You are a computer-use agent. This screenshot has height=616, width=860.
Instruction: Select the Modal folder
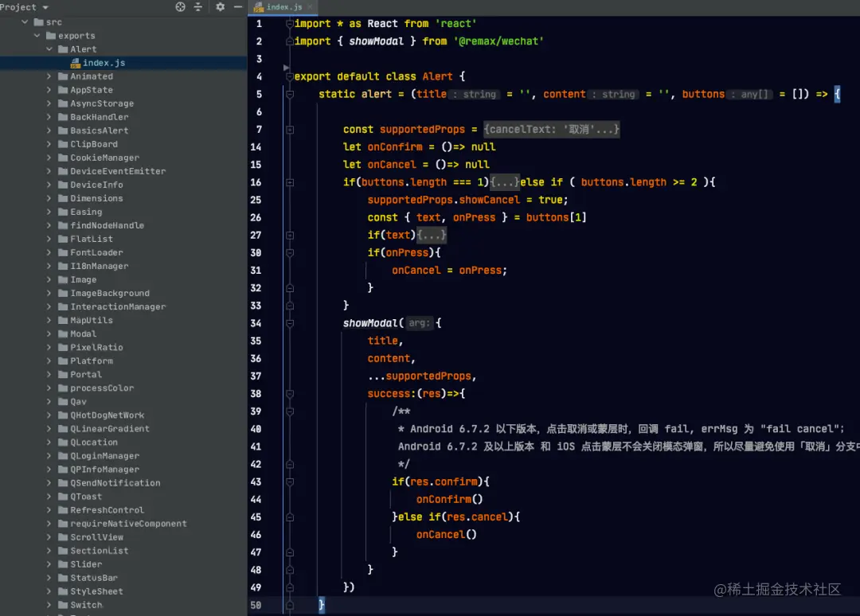pos(84,333)
